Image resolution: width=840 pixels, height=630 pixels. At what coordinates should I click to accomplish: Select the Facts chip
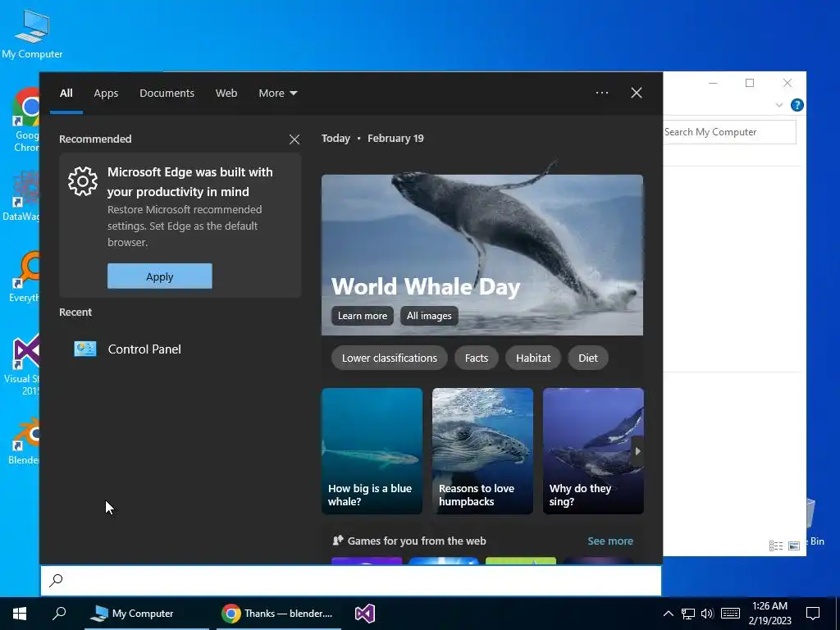pos(477,358)
